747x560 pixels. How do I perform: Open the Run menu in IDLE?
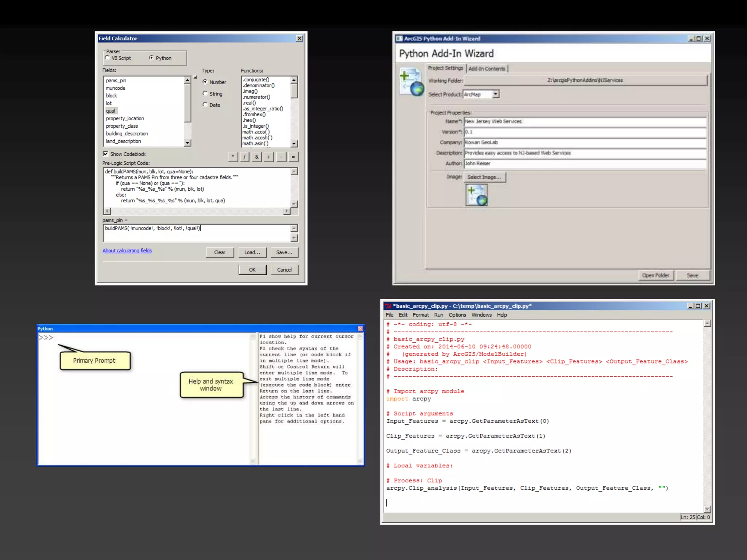(438, 315)
